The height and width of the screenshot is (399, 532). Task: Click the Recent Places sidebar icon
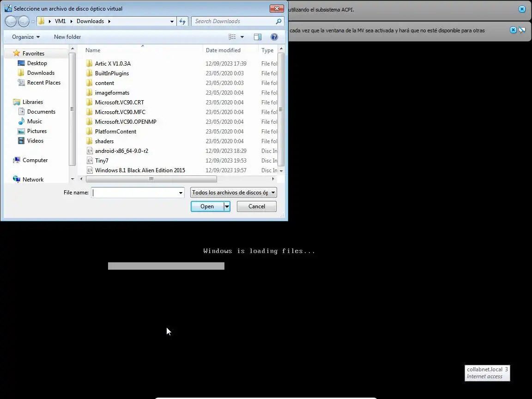pos(21,83)
